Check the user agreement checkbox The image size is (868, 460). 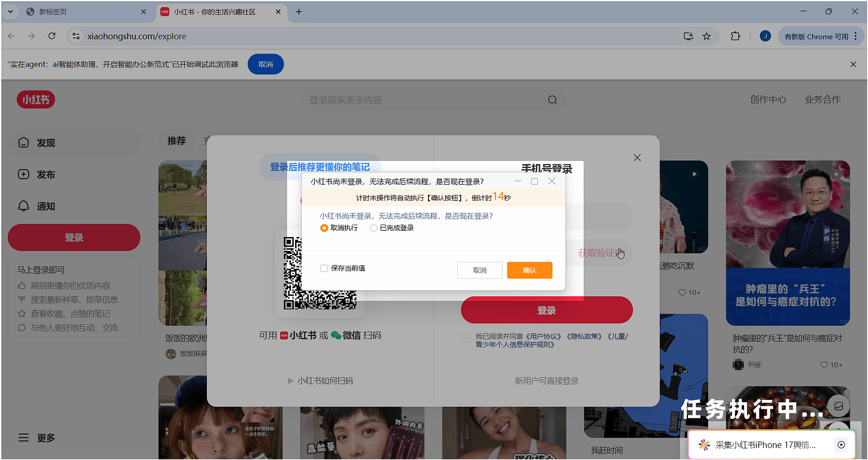(467, 338)
